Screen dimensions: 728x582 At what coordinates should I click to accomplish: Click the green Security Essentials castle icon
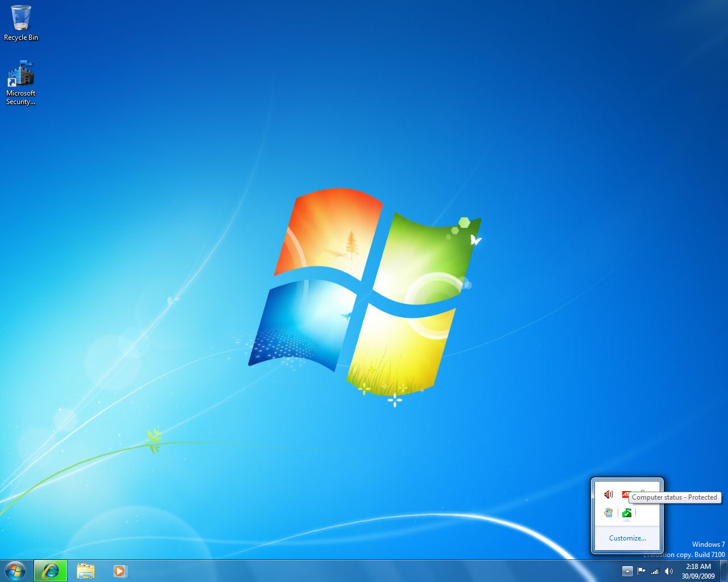pyautogui.click(x=627, y=513)
